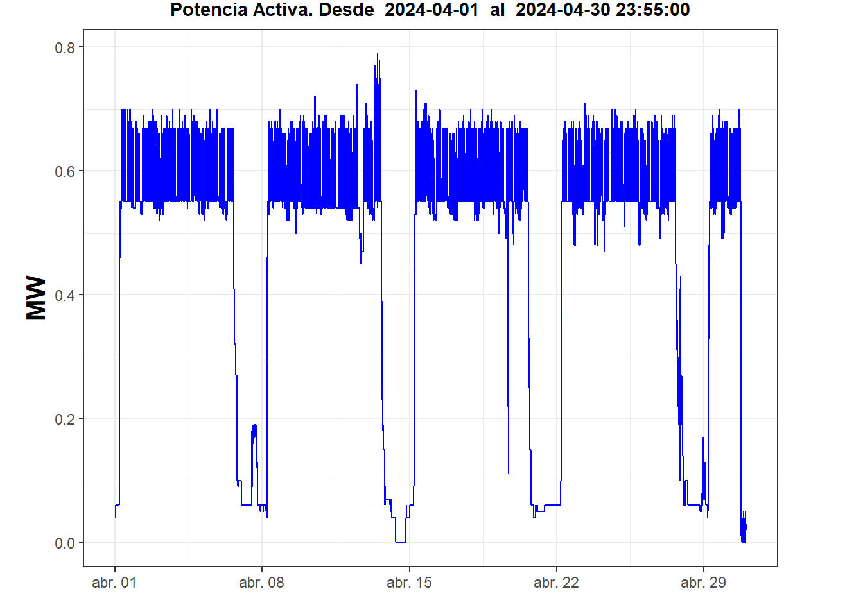The image size is (863, 616).
Task: Click the small 0.19 MW bump before abr. 08
Action: (254, 427)
